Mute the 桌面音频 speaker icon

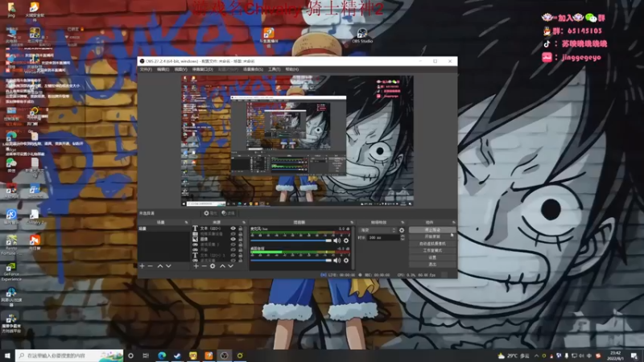tap(337, 260)
